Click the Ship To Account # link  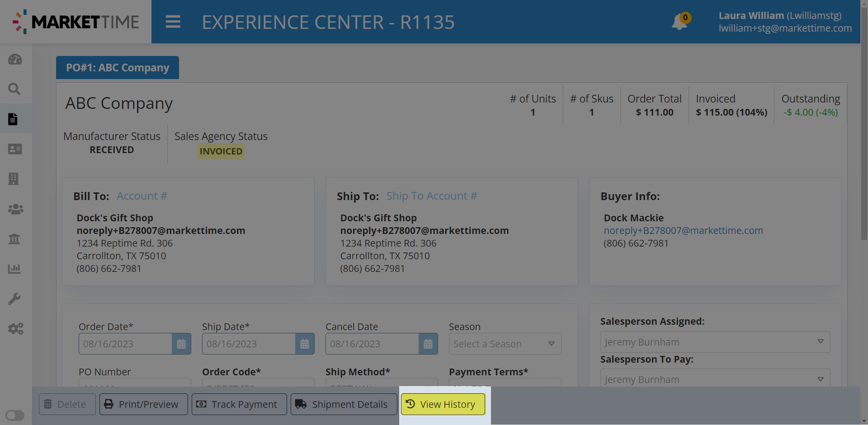pyautogui.click(x=432, y=196)
